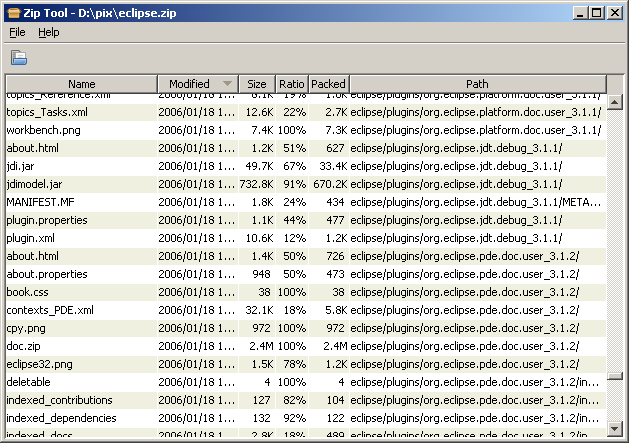Viewport: 629px width, 443px height.
Task: Select the plugin.xml entry
Action: point(306,238)
